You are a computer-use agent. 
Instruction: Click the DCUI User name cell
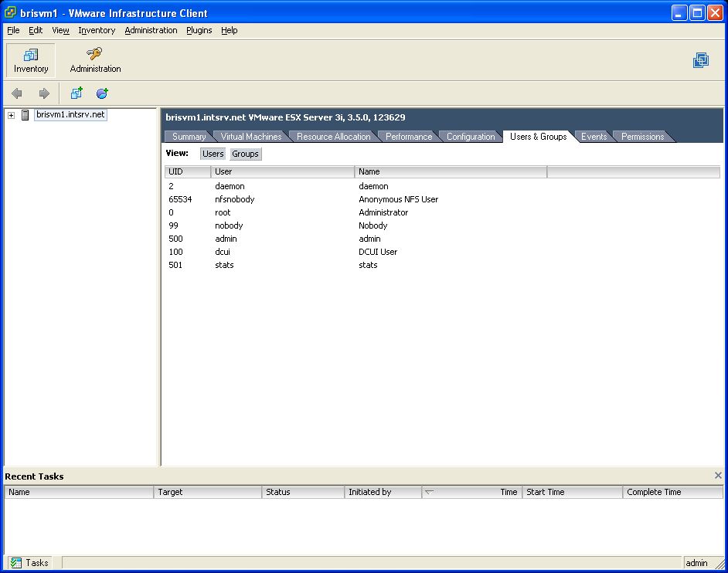click(x=378, y=252)
